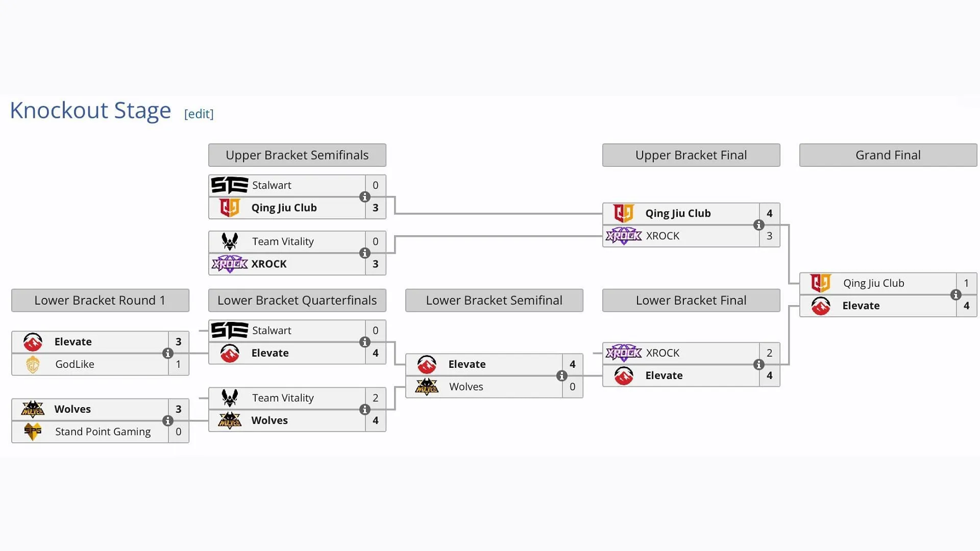Click the info icon on Lower Bracket Final match
Screen dimensions: 980x551
coord(760,364)
